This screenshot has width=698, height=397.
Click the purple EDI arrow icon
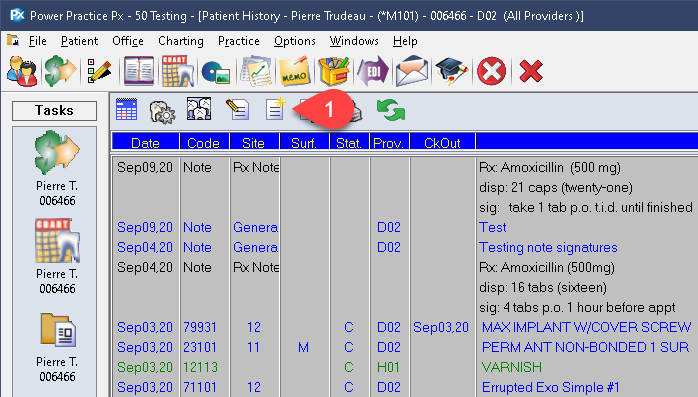point(373,71)
